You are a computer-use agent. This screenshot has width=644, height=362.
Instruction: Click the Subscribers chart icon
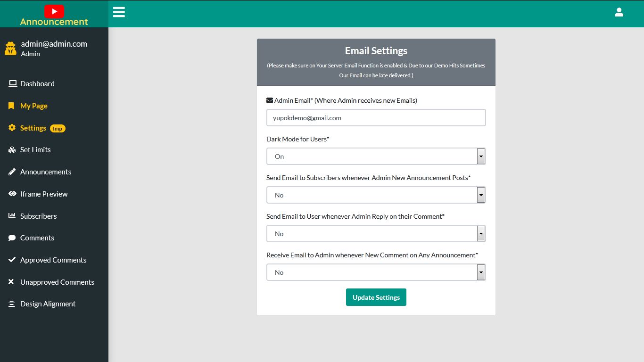[12, 216]
